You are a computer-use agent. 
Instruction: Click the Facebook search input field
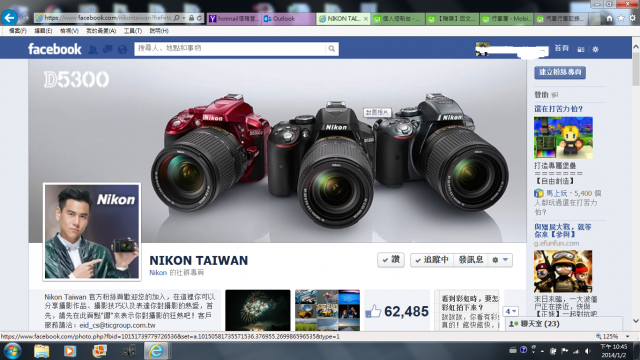[230, 49]
